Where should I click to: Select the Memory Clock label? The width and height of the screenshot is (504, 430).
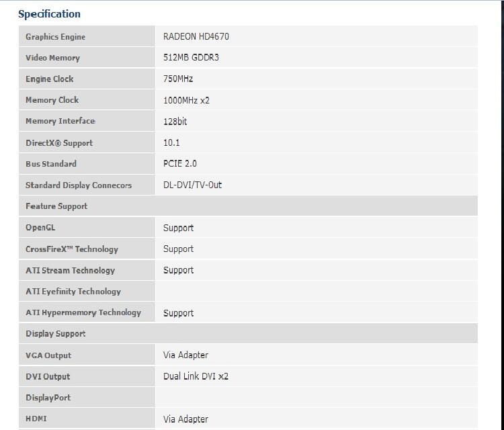(52, 100)
